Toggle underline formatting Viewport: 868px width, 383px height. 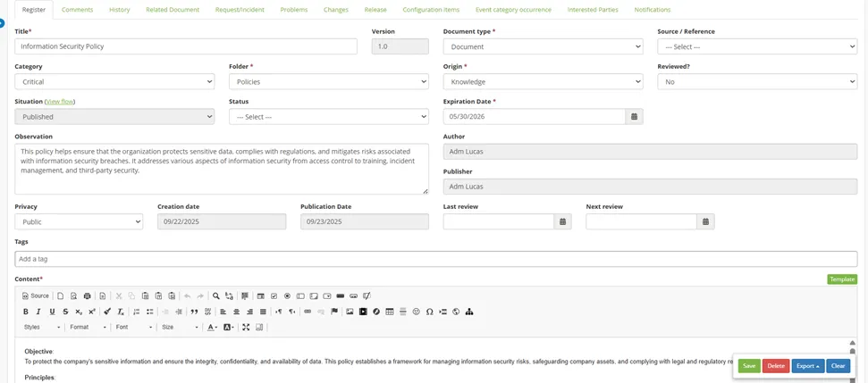pos(52,312)
